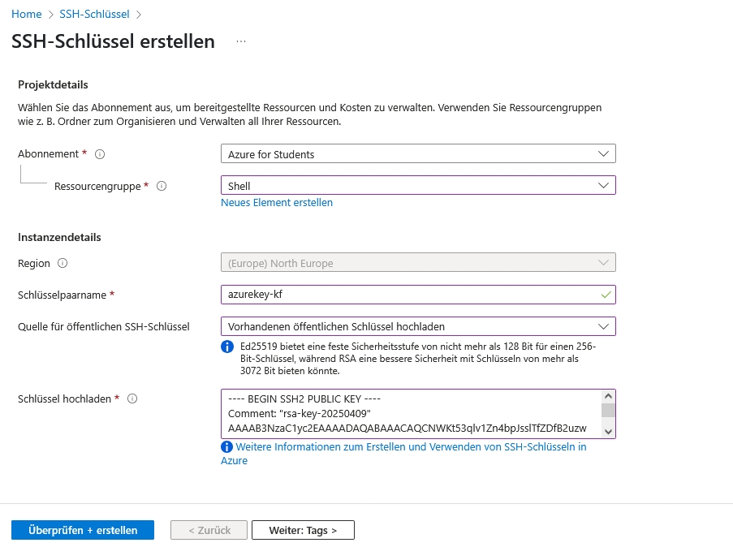Image resolution: width=733 pixels, height=560 pixels.
Task: Open Quelle für öffentlichen SSH-Schlüssel dropdown
Action: pyautogui.click(x=417, y=326)
